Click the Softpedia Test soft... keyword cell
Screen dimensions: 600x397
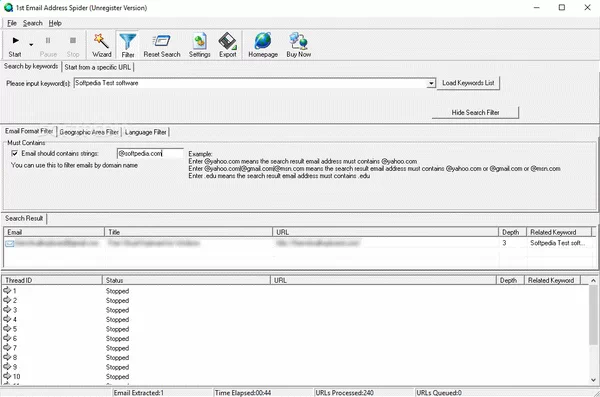[557, 243]
